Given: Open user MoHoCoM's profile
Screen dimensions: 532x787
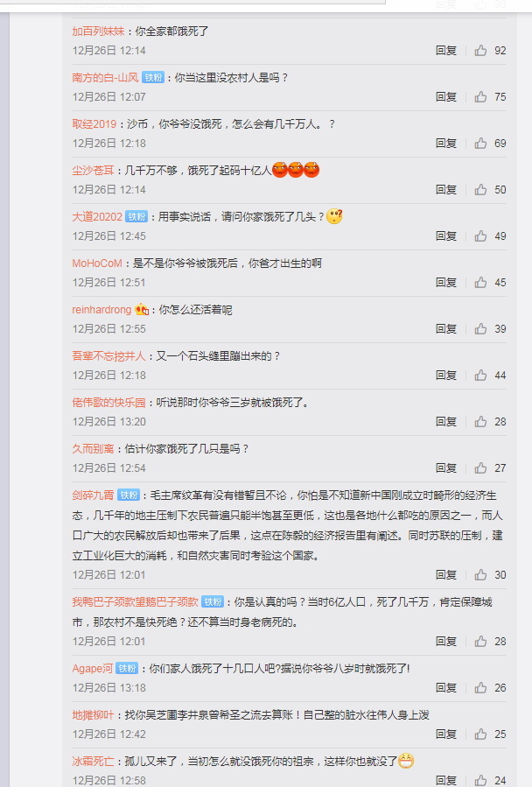Looking at the screenshot, I should pos(97,263).
